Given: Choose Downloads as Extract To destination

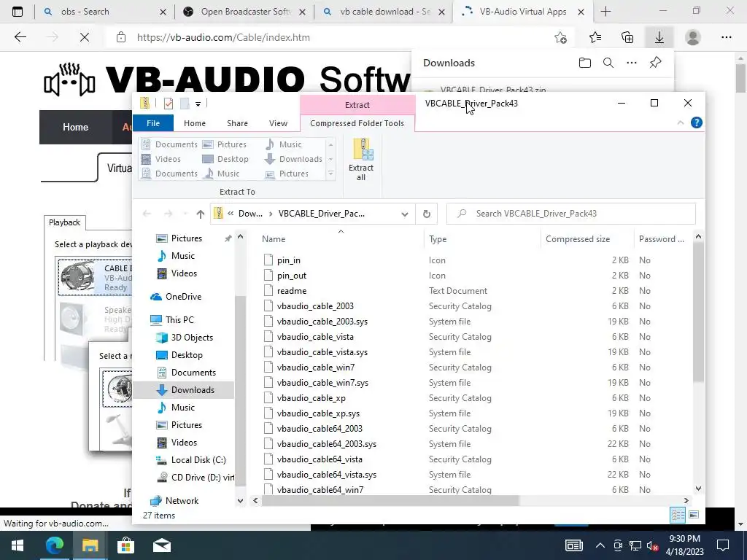Looking at the screenshot, I should click(293, 159).
